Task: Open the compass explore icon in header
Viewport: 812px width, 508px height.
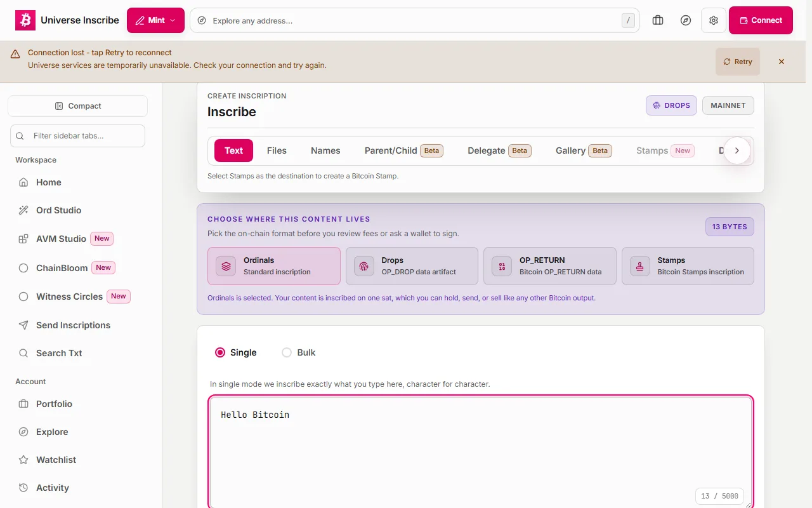Action: click(686, 20)
